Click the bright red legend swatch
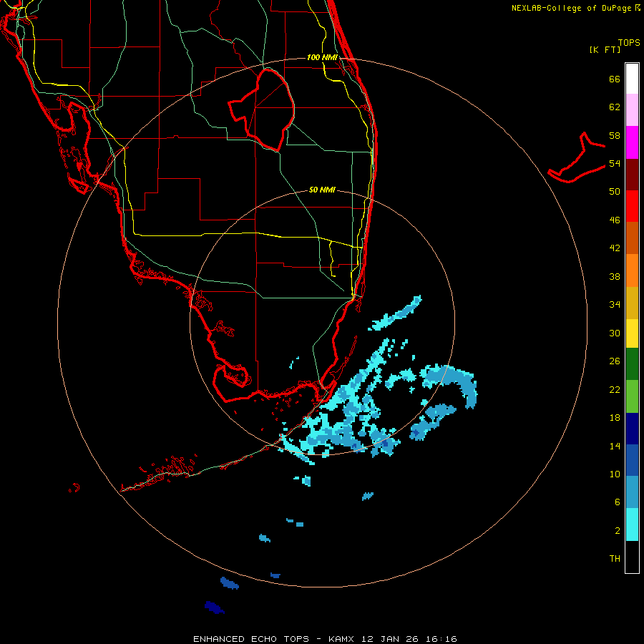This screenshot has height=644, width=644. tap(632, 206)
